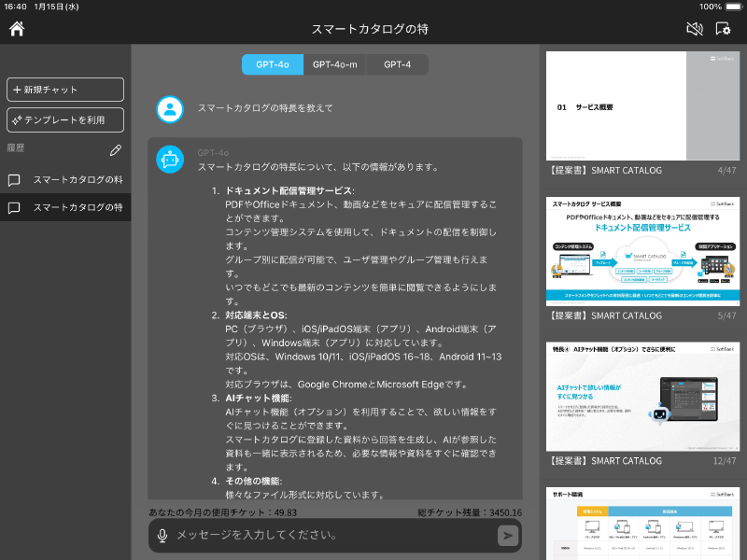Switch to the GPT-4 model tab

click(x=397, y=64)
